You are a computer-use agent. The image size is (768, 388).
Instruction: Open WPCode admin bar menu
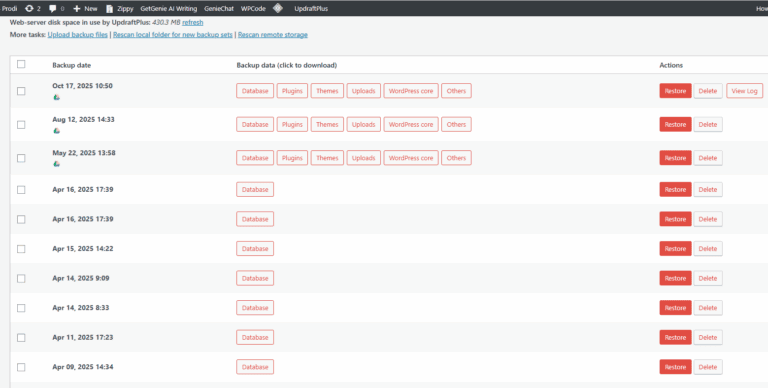pyautogui.click(x=253, y=8)
